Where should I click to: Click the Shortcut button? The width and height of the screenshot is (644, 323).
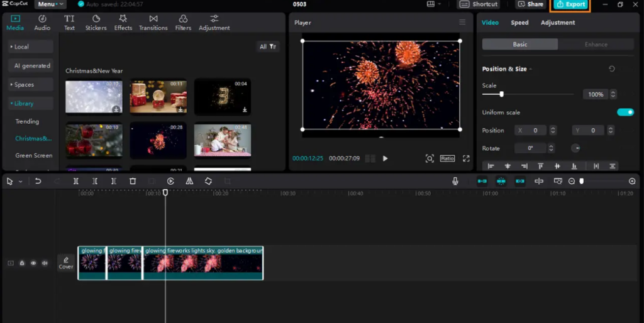tap(479, 4)
